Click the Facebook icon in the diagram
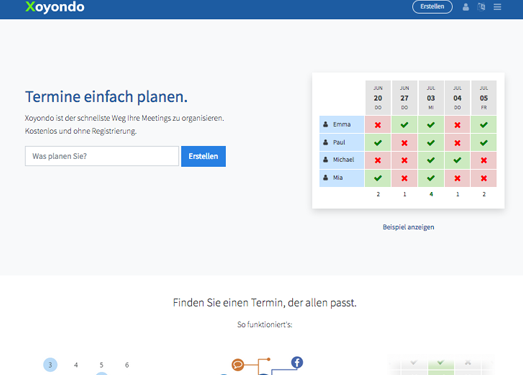 [x=297, y=362]
